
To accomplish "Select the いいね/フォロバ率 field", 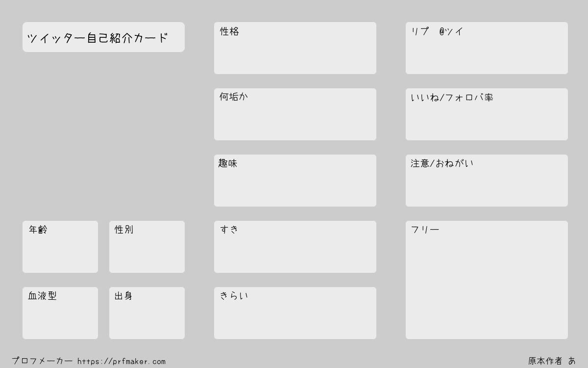I will (487, 114).
